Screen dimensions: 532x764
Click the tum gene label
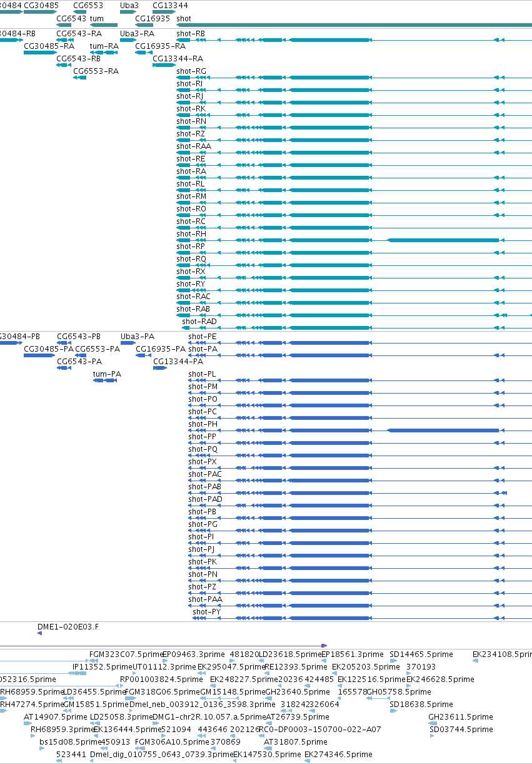pos(97,19)
